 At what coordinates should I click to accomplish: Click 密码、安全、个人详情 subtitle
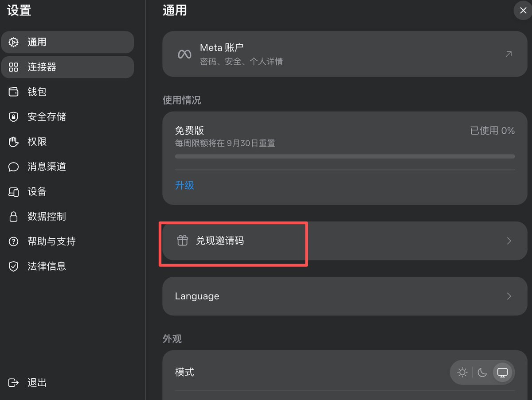pos(241,62)
